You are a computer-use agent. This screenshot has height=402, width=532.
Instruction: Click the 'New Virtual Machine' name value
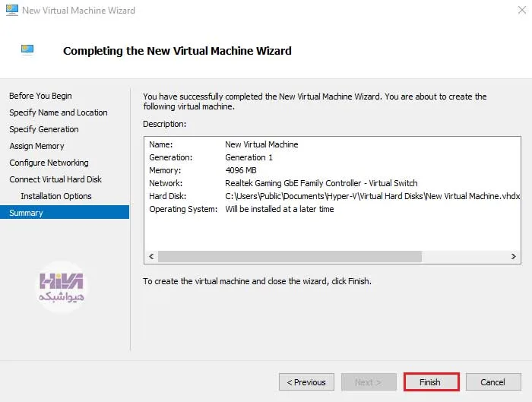[x=261, y=144]
